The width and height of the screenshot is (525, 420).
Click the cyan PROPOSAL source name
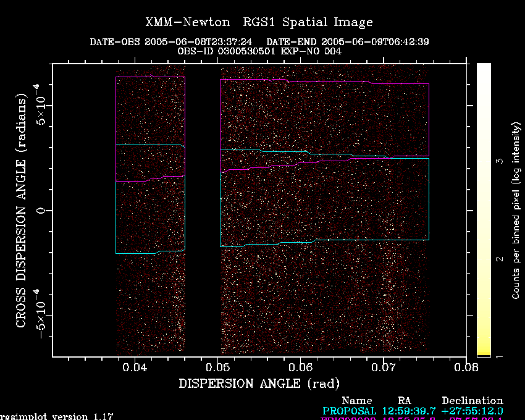point(349,411)
